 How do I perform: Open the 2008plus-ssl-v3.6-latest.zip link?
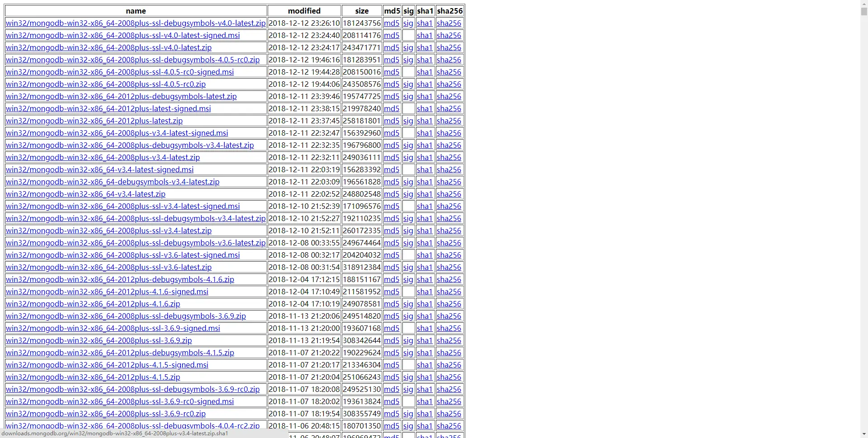108,267
